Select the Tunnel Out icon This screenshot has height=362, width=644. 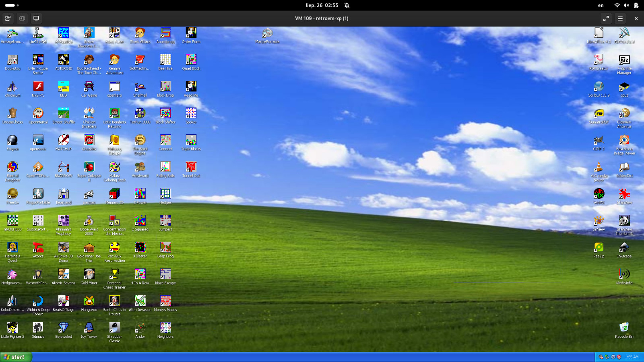tap(191, 167)
